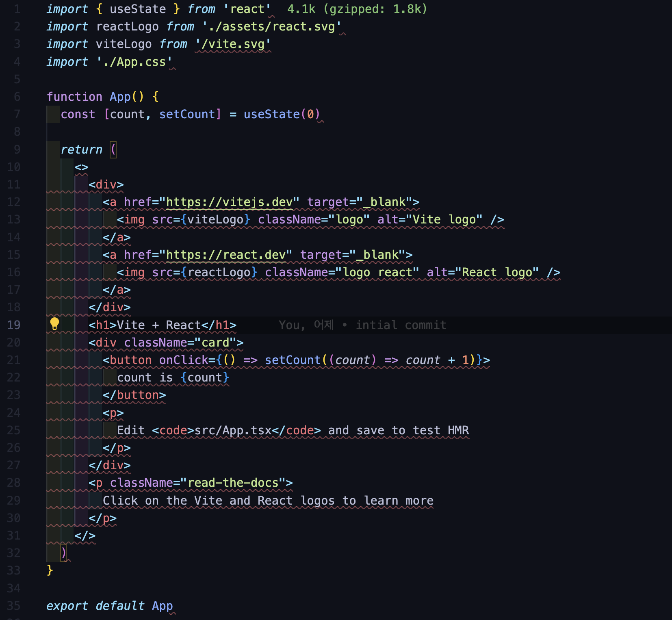Click line number 7 in the gutter
This screenshot has height=620, width=672.
coord(17,114)
